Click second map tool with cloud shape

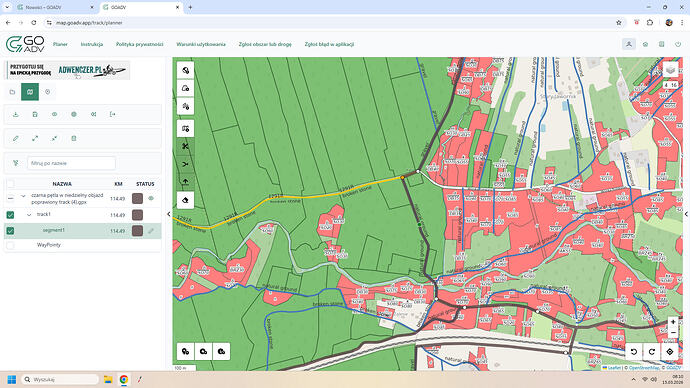[185, 88]
